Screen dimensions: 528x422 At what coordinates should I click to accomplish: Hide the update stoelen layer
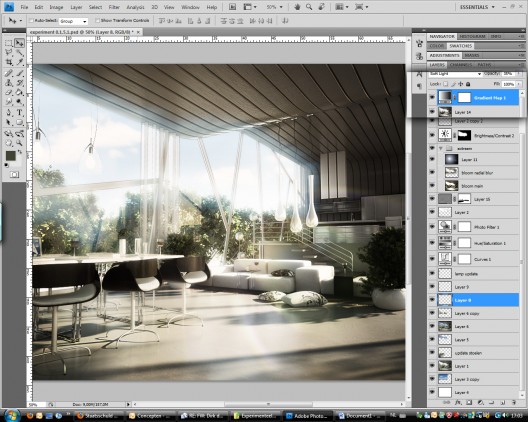(x=432, y=353)
